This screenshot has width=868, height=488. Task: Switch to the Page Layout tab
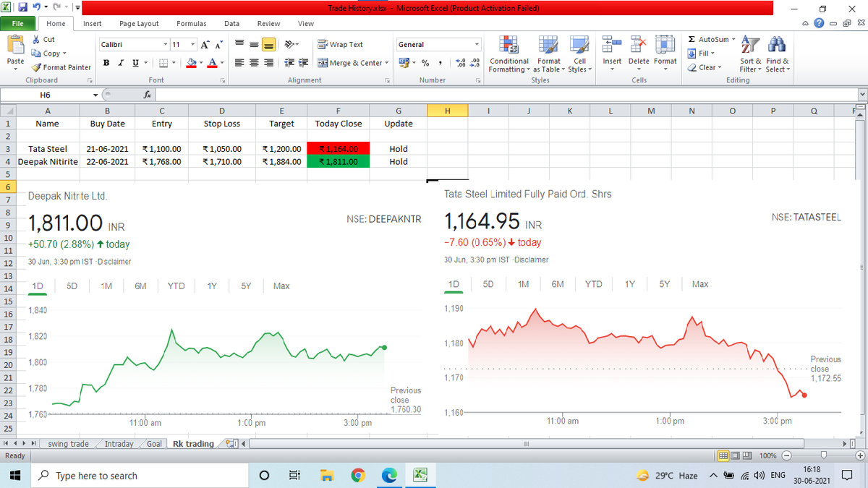click(x=139, y=23)
